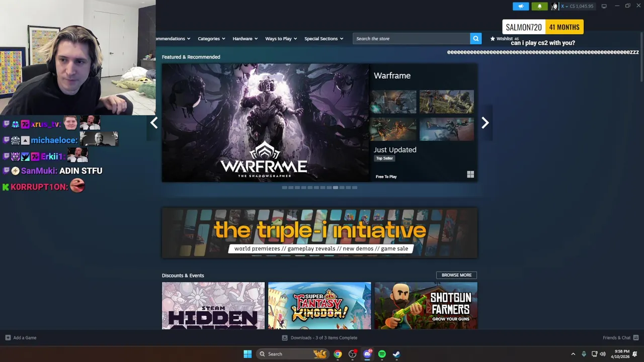Image resolution: width=644 pixels, height=362 pixels.
Task: Click the Just Updated text
Action: pos(395,150)
